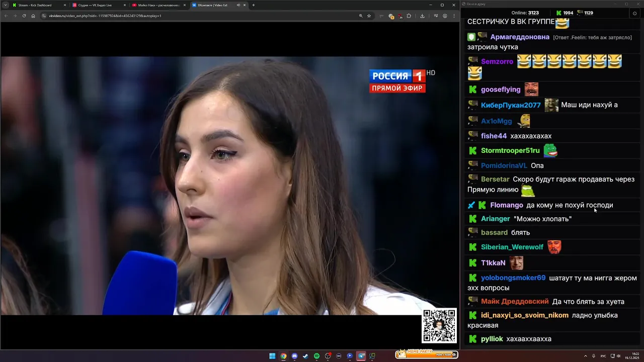
Task: Click username idi_naxyi_so_svoim_nikom in chat
Action: [x=525, y=315]
